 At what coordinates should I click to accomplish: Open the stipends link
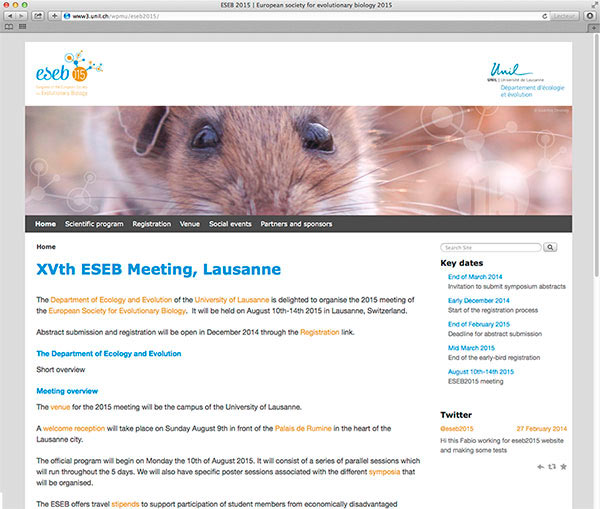click(125, 504)
